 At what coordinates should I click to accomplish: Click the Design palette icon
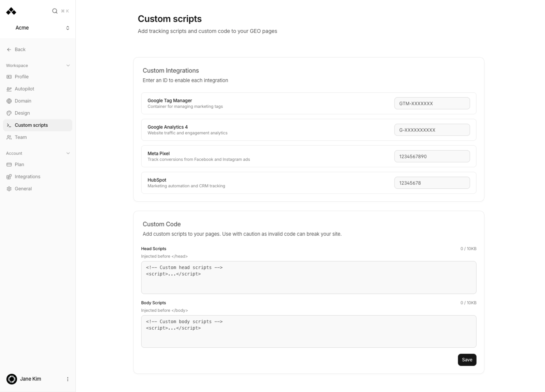pos(9,113)
